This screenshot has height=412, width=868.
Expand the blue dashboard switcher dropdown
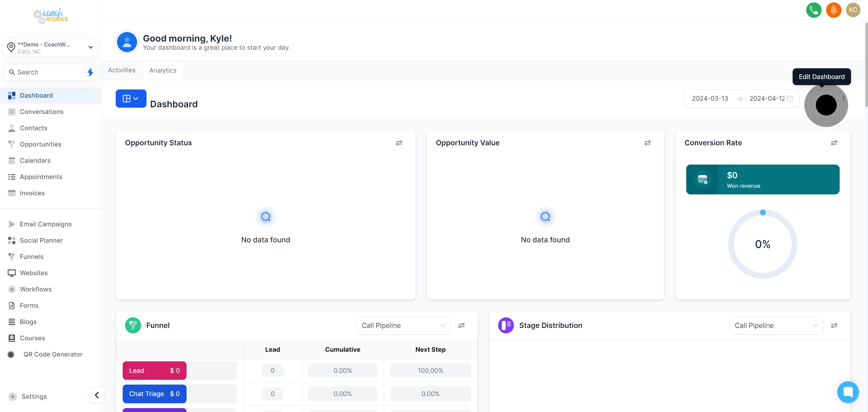click(x=131, y=98)
